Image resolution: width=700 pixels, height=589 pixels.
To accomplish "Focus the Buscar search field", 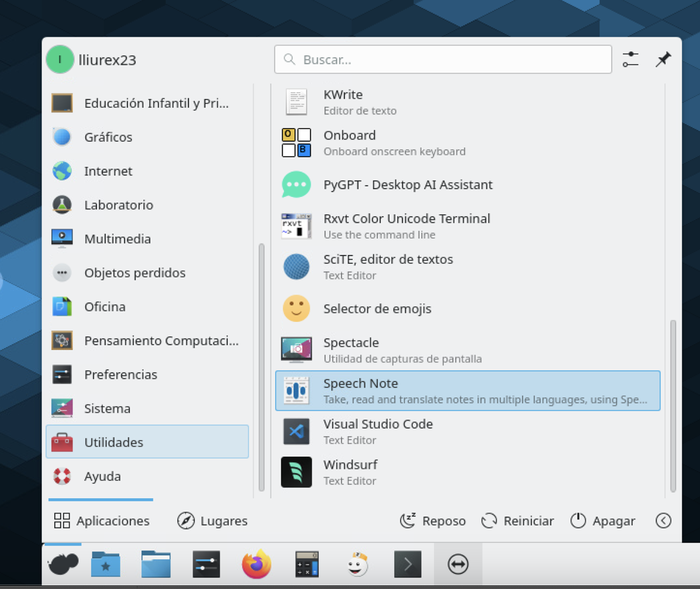I will pyautogui.click(x=443, y=59).
